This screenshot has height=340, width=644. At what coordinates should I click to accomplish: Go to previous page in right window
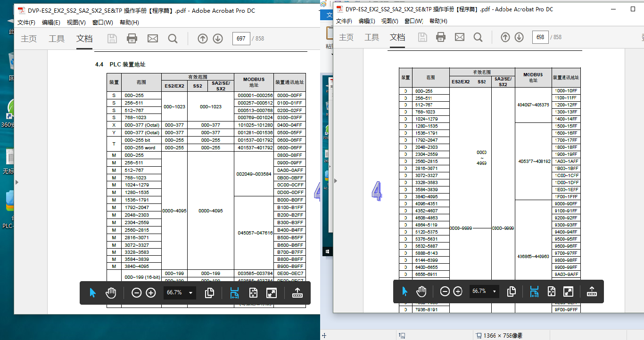(x=505, y=37)
